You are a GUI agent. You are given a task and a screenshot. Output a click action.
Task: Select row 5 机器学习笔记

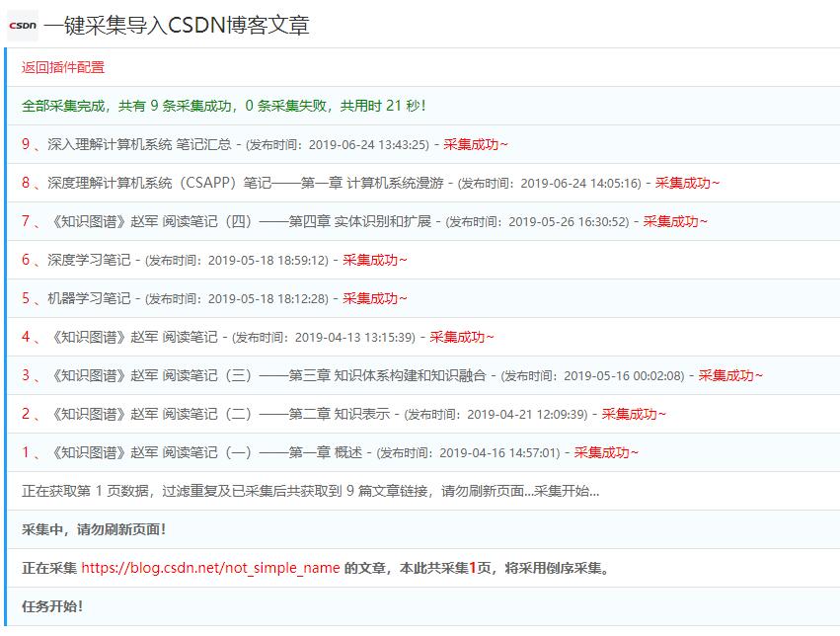click(423, 298)
